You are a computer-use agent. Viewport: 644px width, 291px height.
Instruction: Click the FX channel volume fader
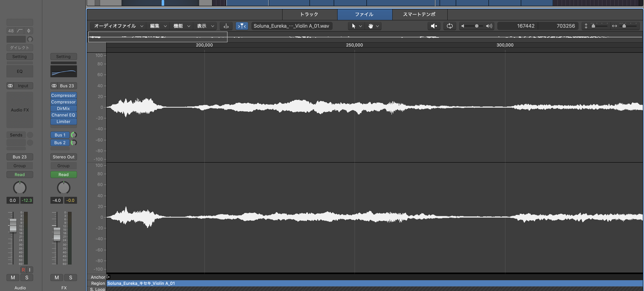[57, 234]
